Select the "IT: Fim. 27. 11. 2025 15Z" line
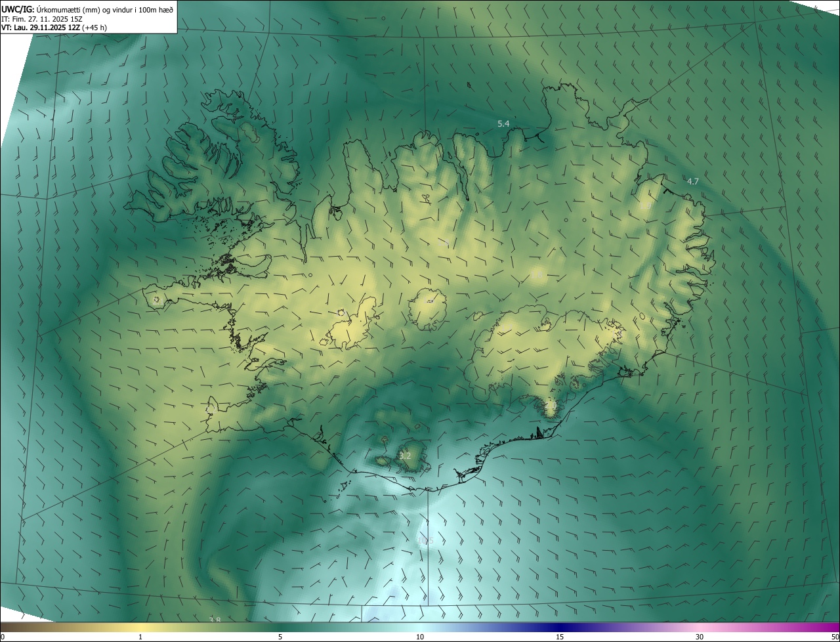 [41, 18]
